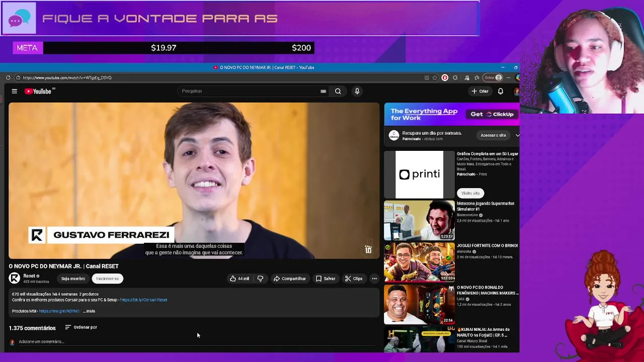This screenshot has height=362, width=644.
Task: Open the msi.gm product link
Action: tap(59, 311)
